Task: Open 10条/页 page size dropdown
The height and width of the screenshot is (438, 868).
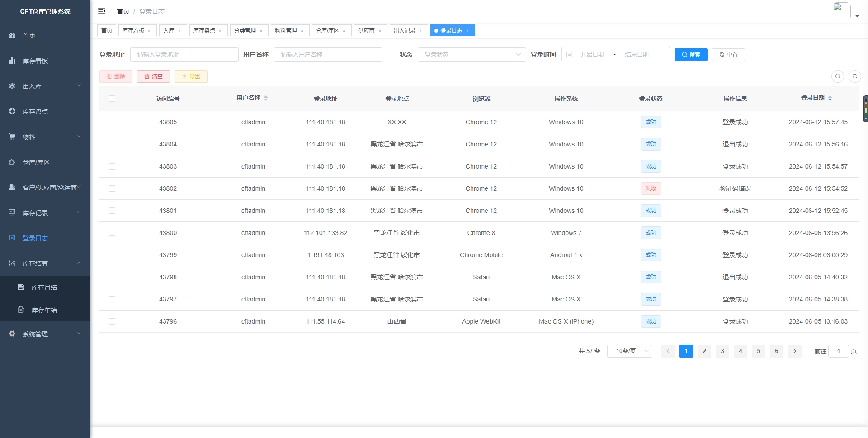Action: pos(629,351)
